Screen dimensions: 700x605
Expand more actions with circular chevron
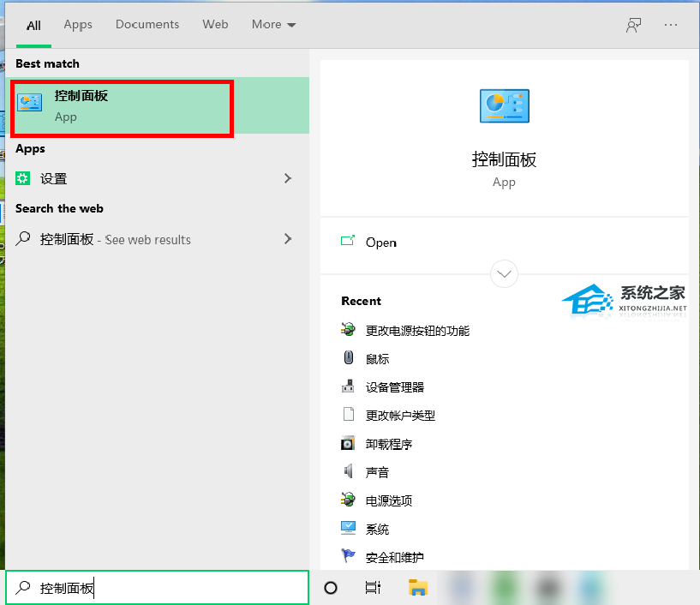pos(504,273)
